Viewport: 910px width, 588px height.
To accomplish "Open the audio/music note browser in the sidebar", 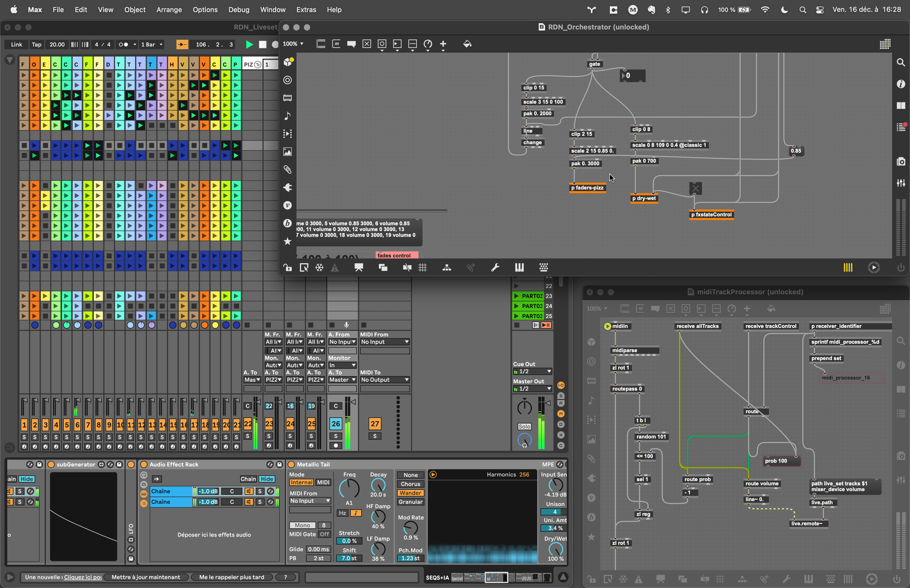I will (x=288, y=116).
